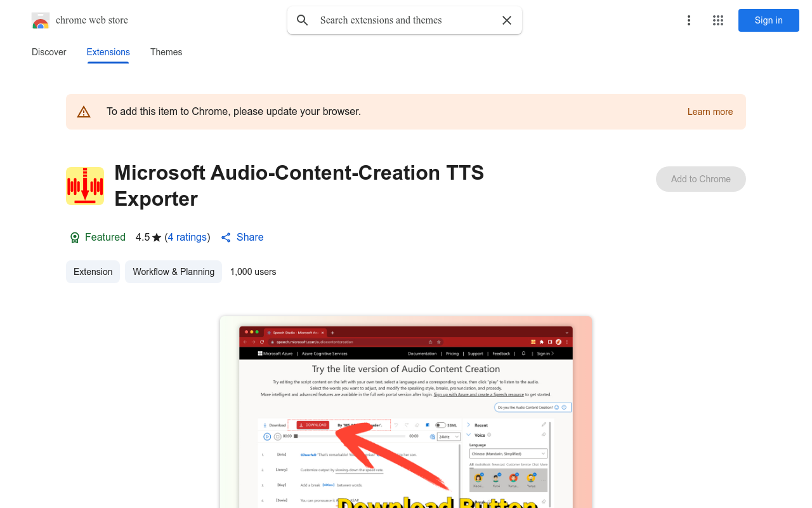Viewport: 812px width, 508px height.
Task: Click the Share link
Action: point(250,237)
